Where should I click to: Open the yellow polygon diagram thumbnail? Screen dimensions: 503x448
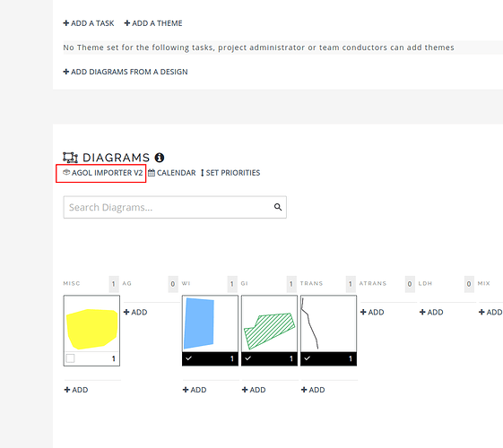tap(91, 323)
